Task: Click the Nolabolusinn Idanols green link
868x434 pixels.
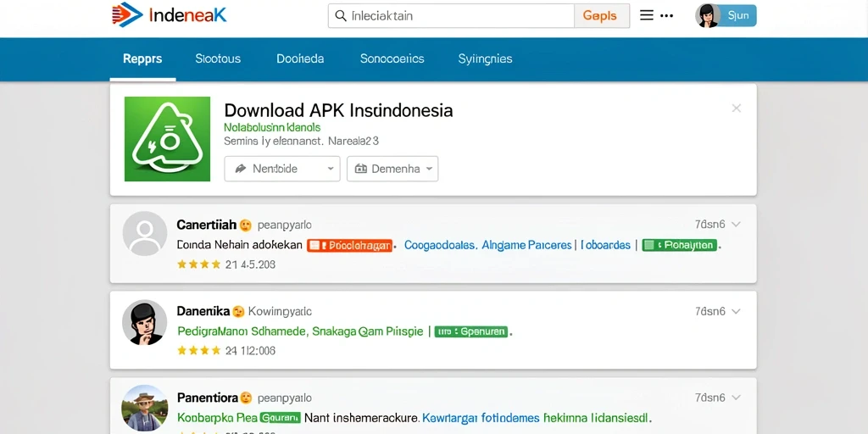Action: click(x=272, y=127)
